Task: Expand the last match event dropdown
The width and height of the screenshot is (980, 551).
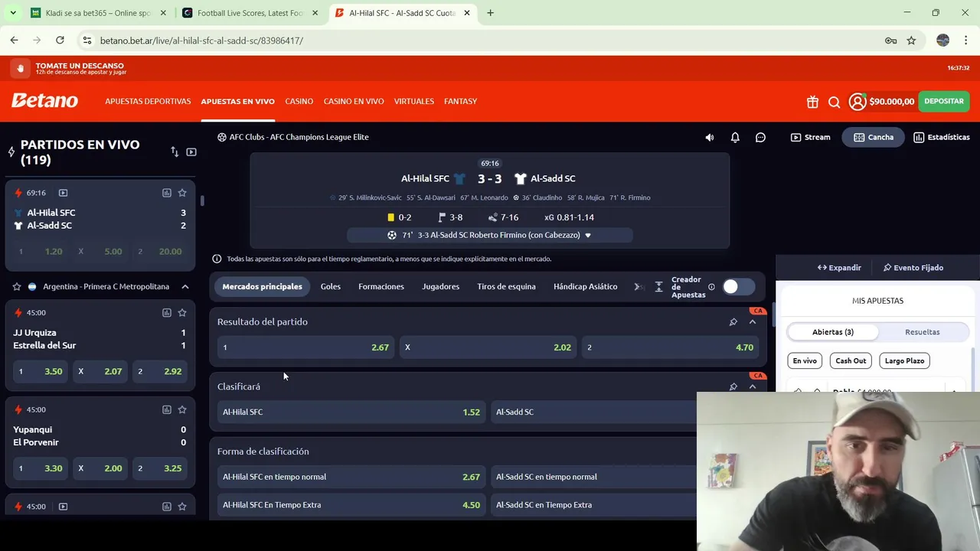Action: coord(588,236)
